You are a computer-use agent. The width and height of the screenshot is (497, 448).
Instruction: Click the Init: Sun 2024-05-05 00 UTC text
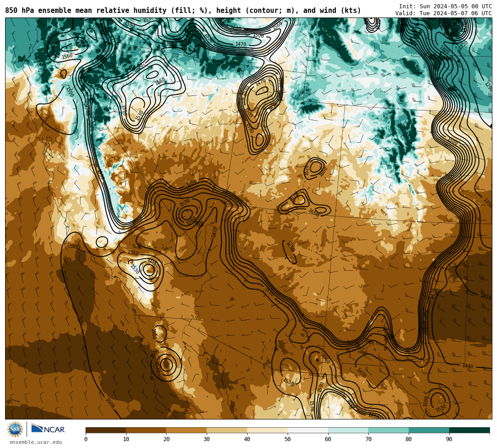click(x=445, y=6)
